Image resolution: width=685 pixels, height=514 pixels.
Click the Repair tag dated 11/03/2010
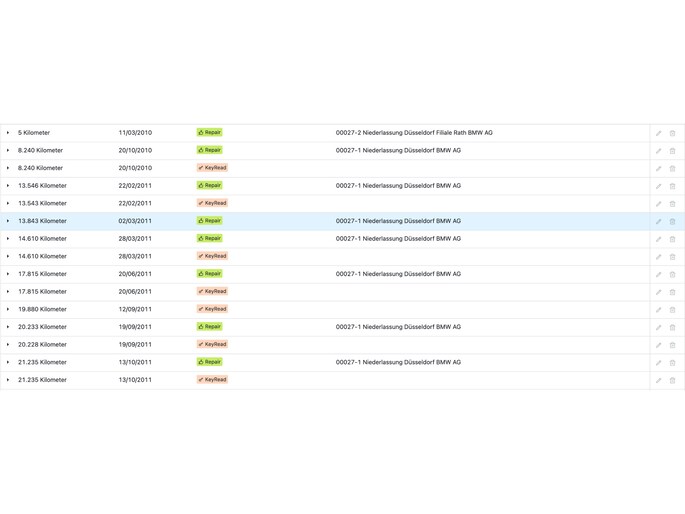(210, 132)
